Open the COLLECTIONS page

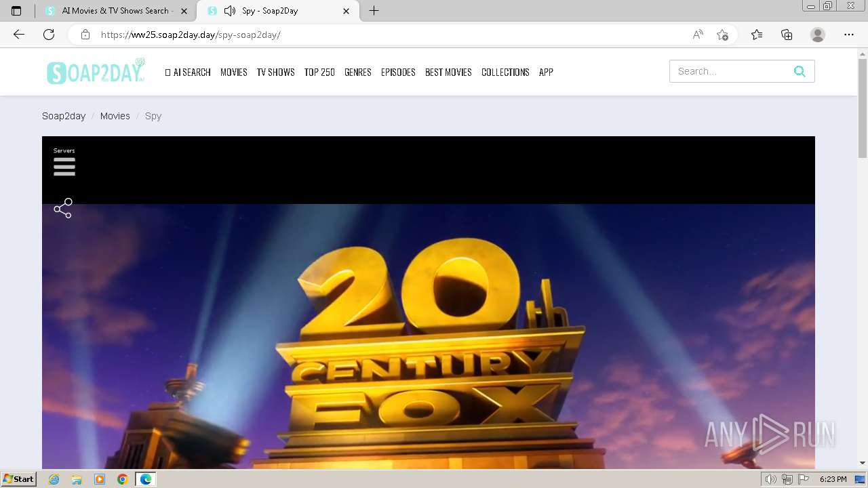tap(505, 72)
